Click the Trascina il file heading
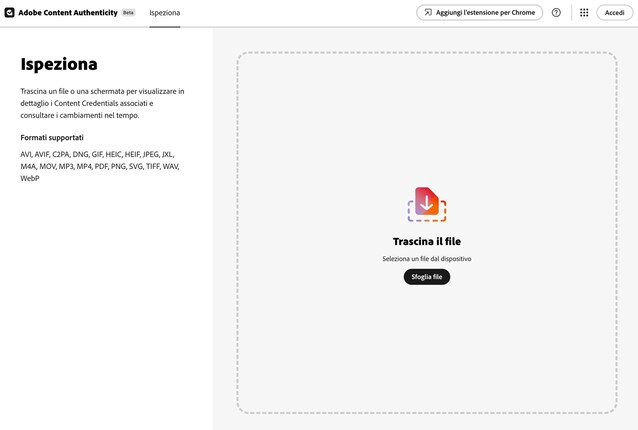 coord(427,241)
